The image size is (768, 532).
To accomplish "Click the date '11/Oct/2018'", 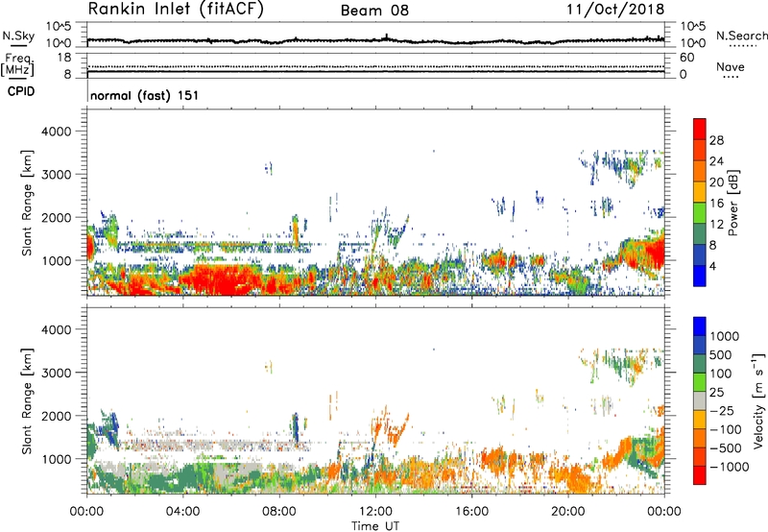I will pos(615,10).
